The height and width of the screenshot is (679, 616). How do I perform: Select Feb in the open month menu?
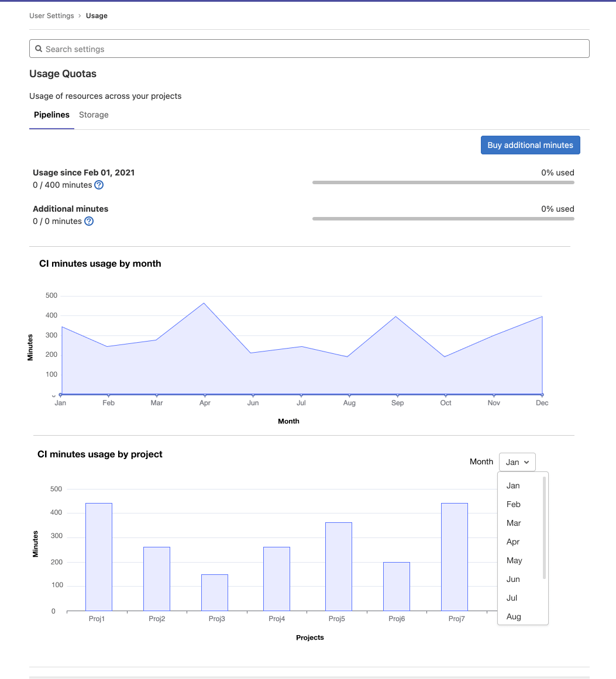[x=513, y=504]
